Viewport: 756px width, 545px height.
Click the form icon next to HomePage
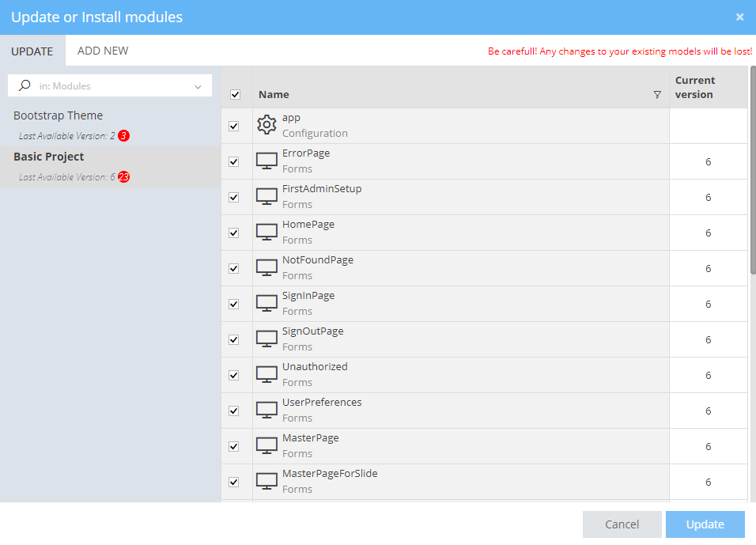tap(266, 232)
